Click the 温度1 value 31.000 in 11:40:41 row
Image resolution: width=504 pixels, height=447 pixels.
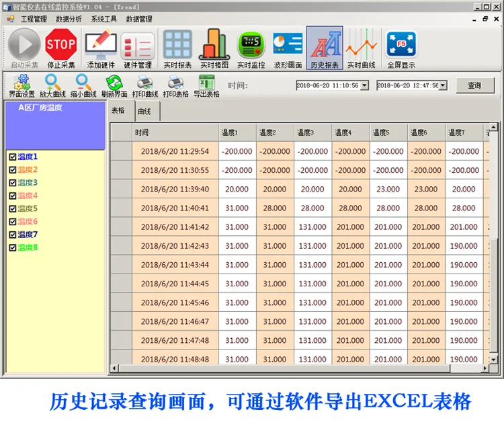click(237, 208)
